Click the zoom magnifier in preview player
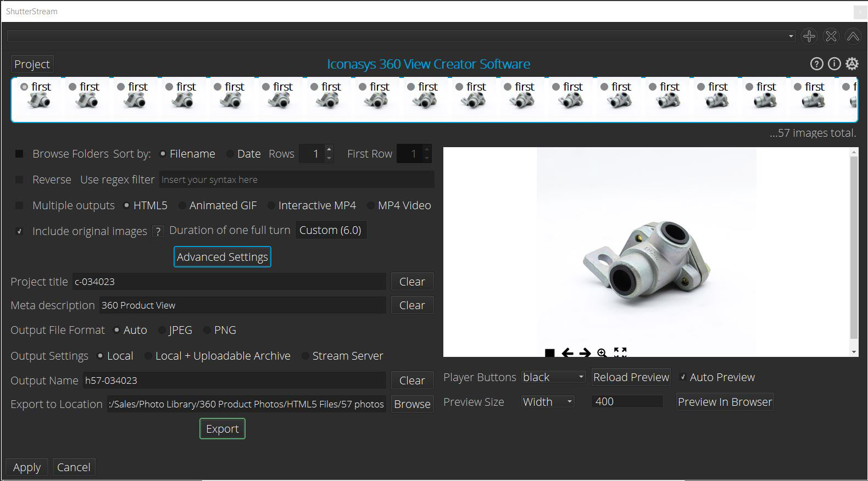Viewport: 868px width, 481px height. tap(602, 353)
